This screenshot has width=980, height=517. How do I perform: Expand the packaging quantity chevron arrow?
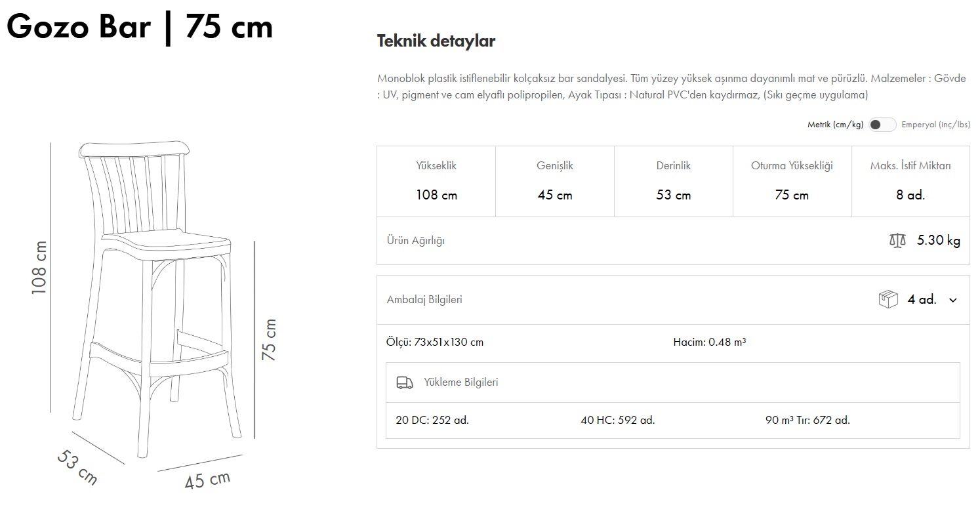tap(953, 300)
